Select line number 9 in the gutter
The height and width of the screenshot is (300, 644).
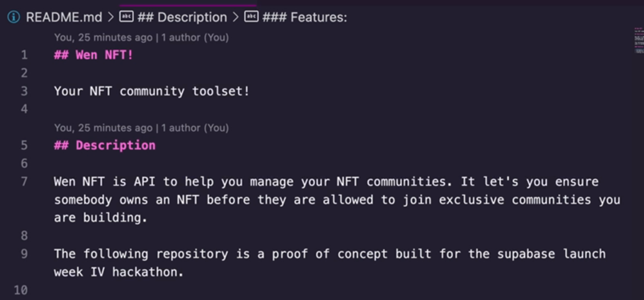(x=24, y=254)
